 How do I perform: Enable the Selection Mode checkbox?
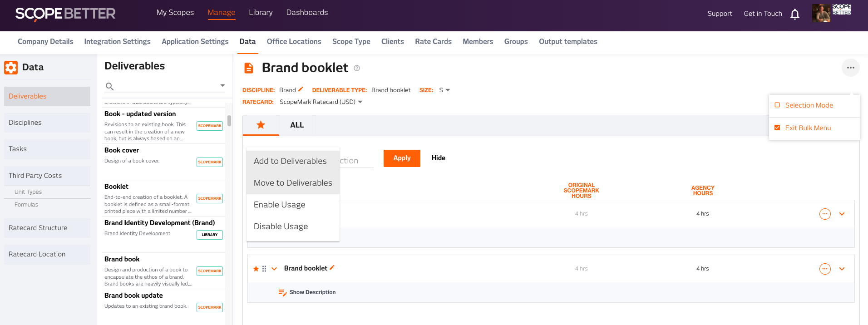[777, 105]
